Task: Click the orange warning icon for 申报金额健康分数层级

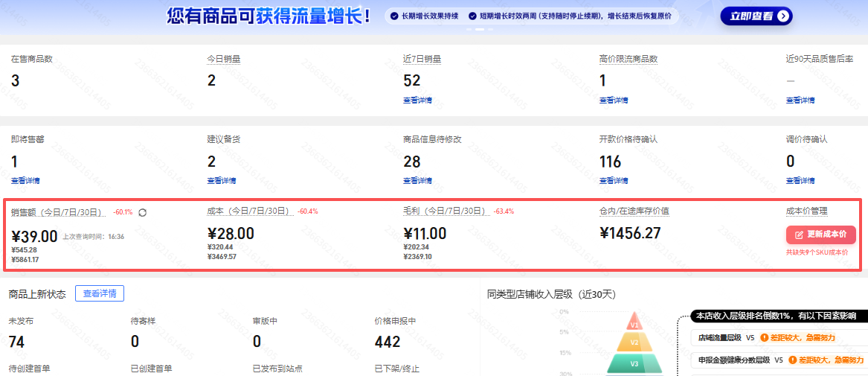Action: (x=793, y=360)
